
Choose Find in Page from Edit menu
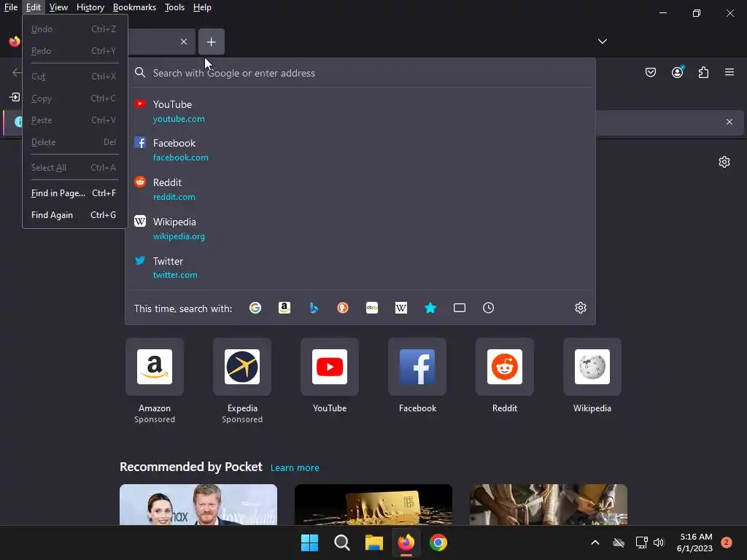pyautogui.click(x=75, y=192)
